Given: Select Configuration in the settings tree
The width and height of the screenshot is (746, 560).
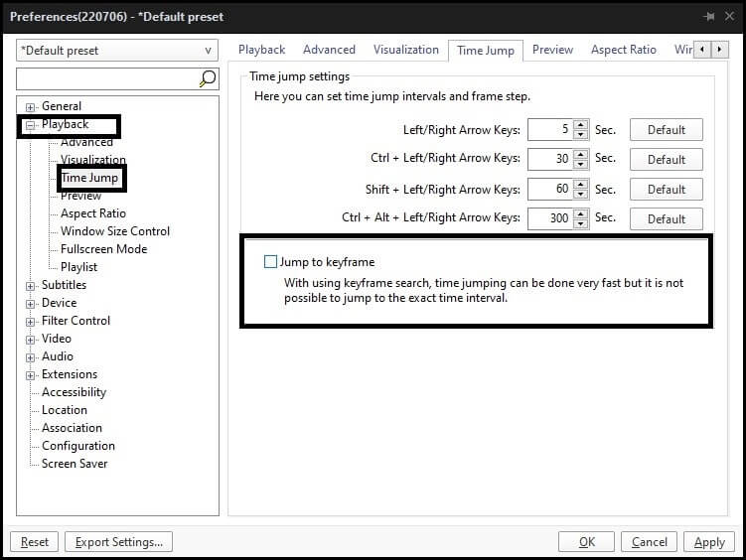Looking at the screenshot, I should (x=78, y=446).
